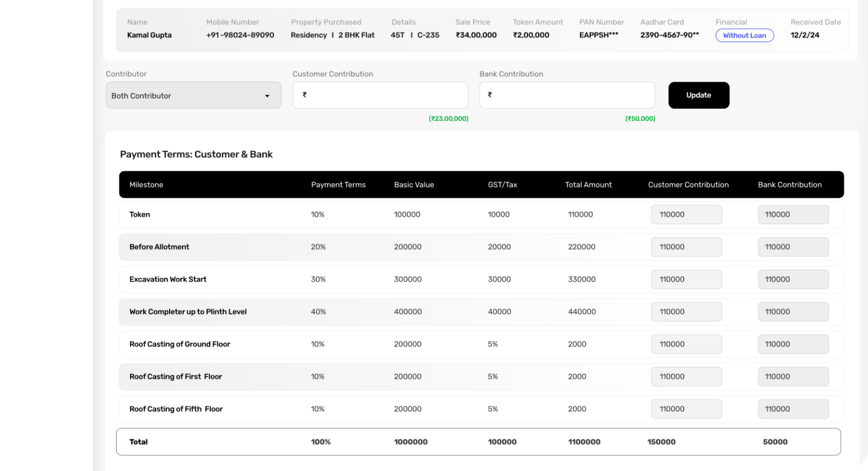Click the Before Allotment milestone name

[160, 247]
